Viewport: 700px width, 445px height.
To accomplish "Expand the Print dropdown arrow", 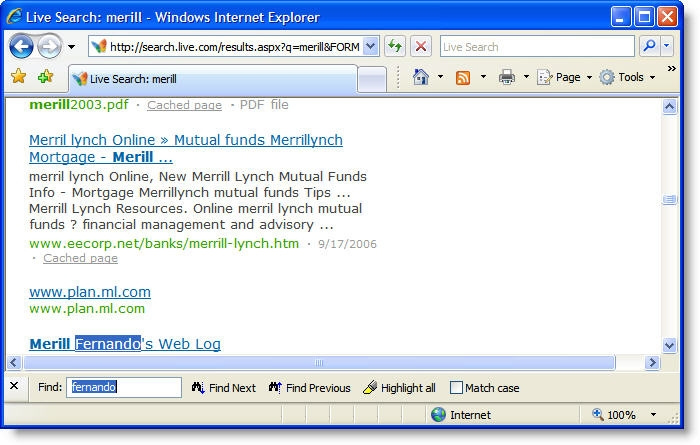I will tap(526, 77).
